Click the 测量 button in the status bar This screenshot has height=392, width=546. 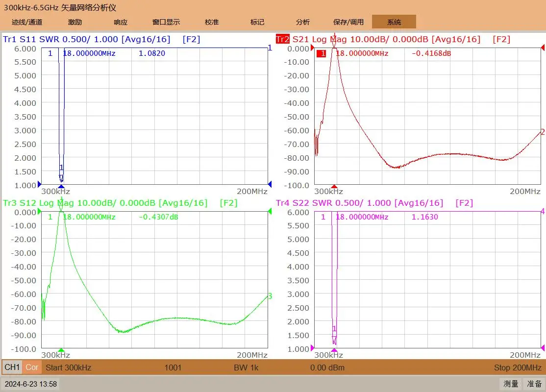pos(511,384)
